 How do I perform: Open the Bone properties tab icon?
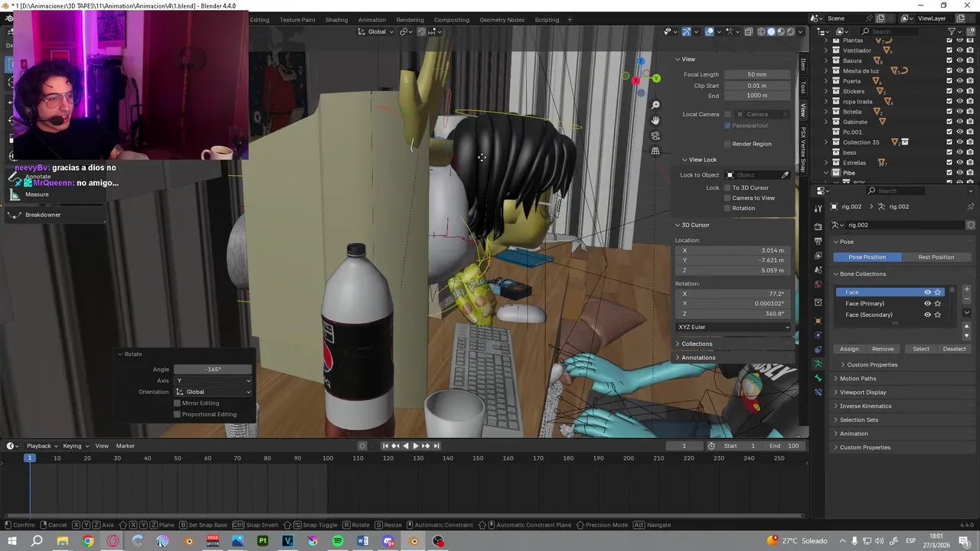click(818, 378)
